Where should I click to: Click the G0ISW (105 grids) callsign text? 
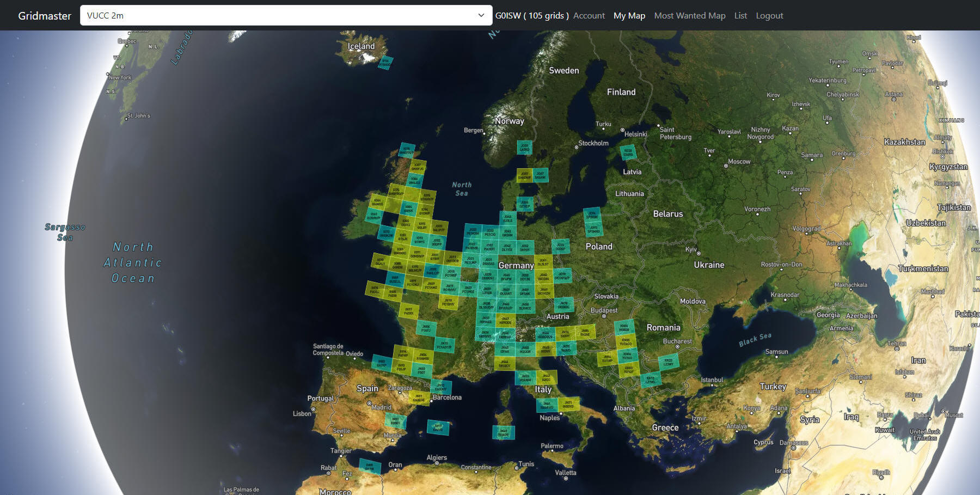(x=532, y=16)
